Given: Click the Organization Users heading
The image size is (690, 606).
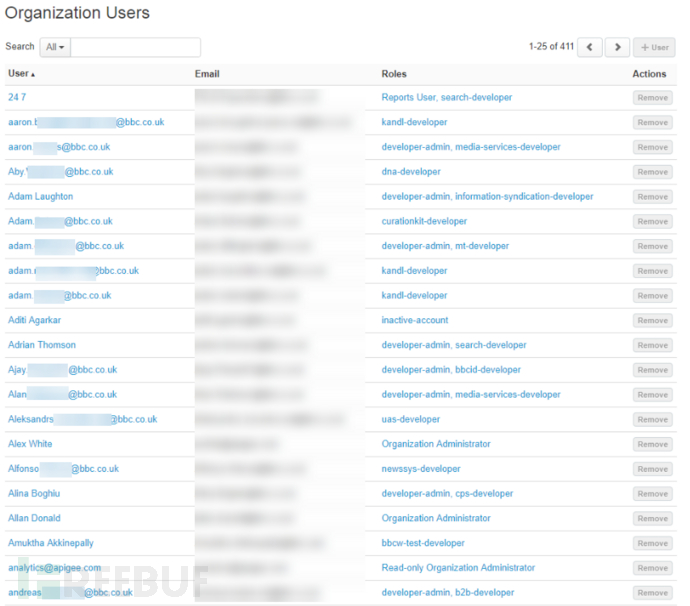Looking at the screenshot, I should pos(77,12).
